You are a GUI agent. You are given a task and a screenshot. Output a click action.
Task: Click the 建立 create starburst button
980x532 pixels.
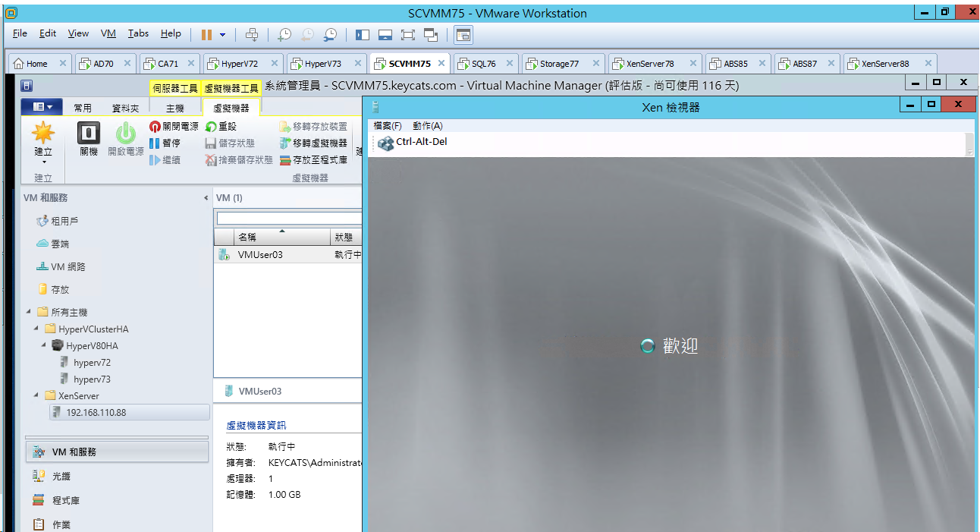tap(43, 143)
